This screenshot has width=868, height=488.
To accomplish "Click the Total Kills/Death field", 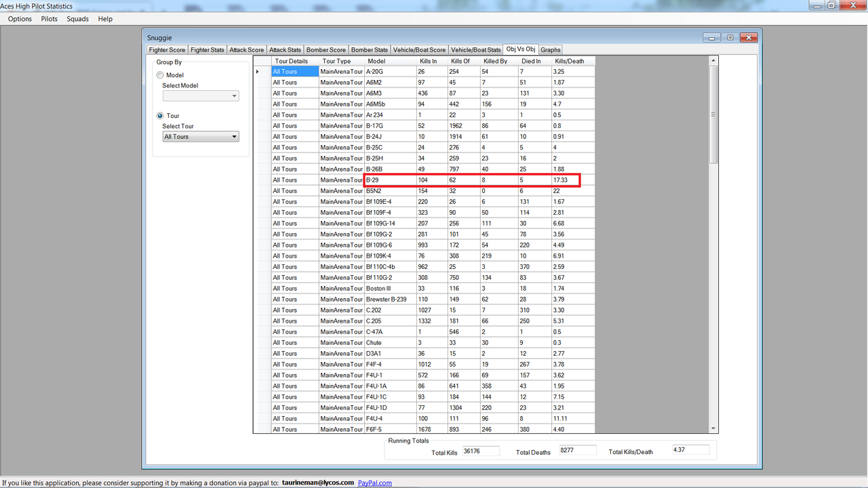I will 690,450.
